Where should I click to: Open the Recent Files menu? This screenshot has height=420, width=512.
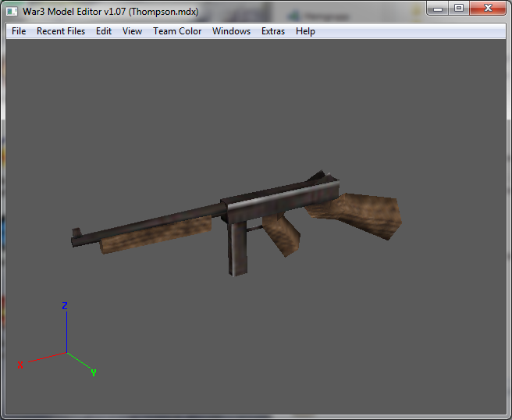[61, 31]
